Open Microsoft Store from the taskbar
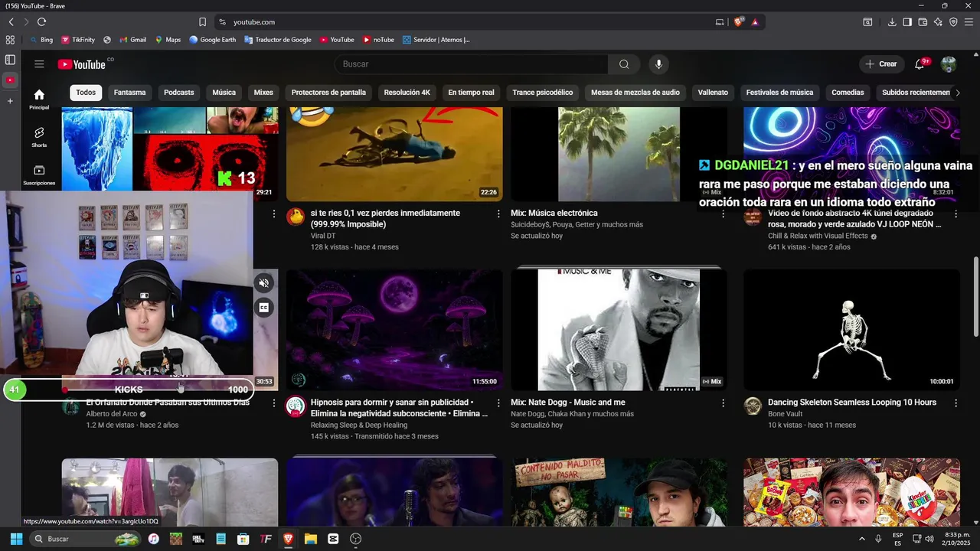Screen dimensions: 980x551 pos(243,539)
